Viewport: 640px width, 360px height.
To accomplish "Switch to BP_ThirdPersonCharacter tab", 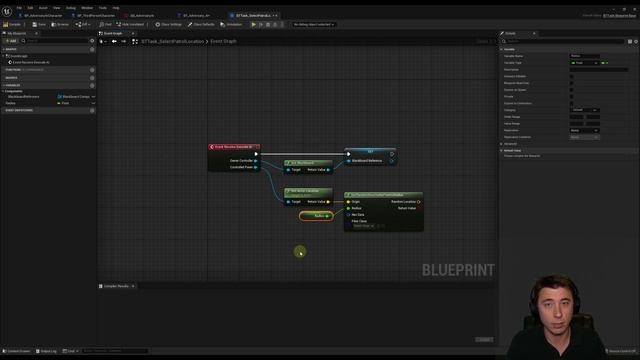I will coord(93,16).
